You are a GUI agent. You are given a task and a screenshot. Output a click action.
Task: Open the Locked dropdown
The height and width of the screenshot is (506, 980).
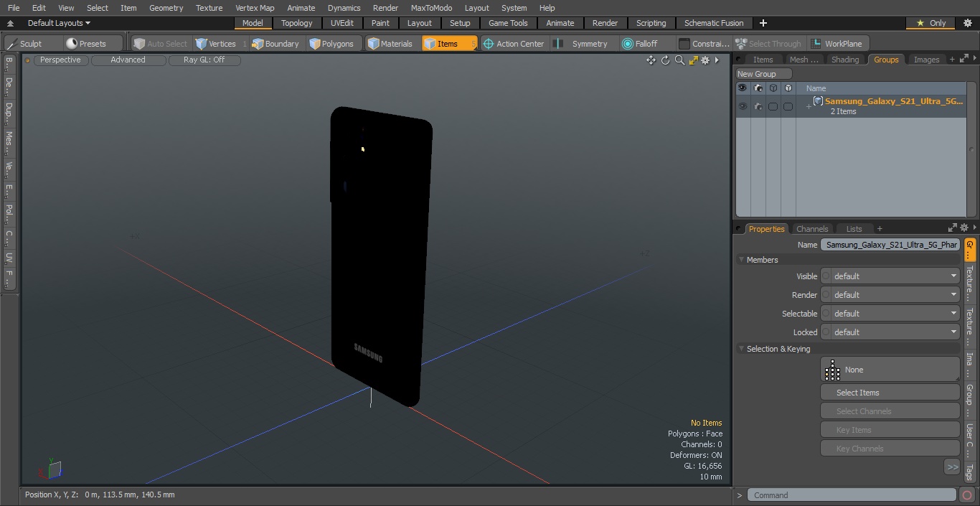(x=890, y=332)
